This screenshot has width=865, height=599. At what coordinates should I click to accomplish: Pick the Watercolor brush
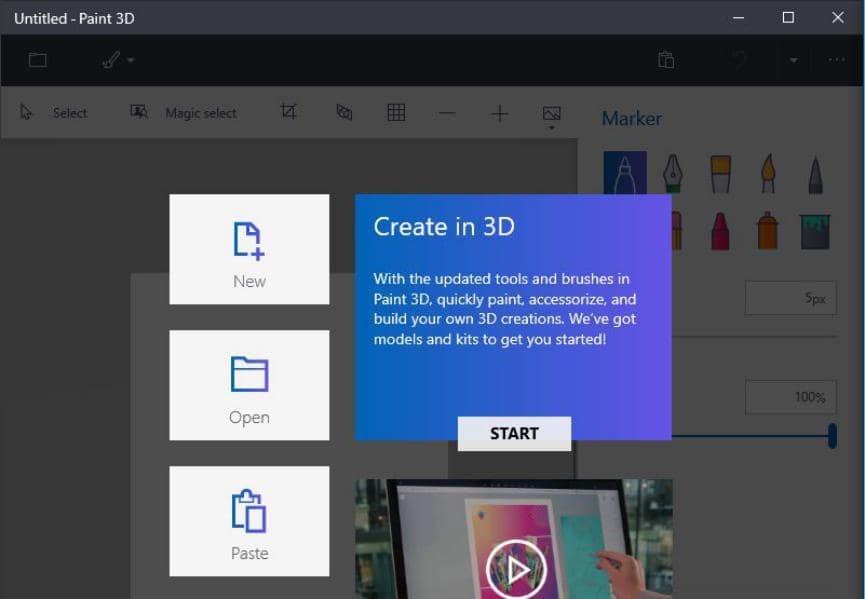[x=768, y=170]
